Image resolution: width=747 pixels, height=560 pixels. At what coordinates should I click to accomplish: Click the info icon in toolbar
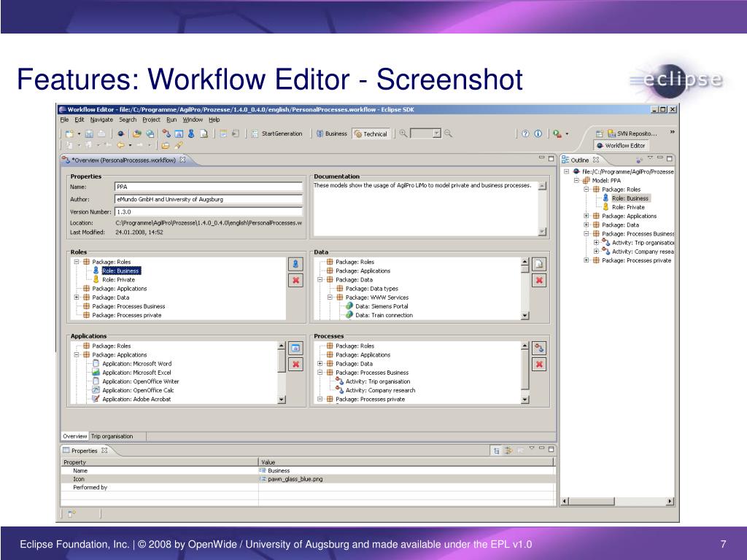[x=538, y=134]
